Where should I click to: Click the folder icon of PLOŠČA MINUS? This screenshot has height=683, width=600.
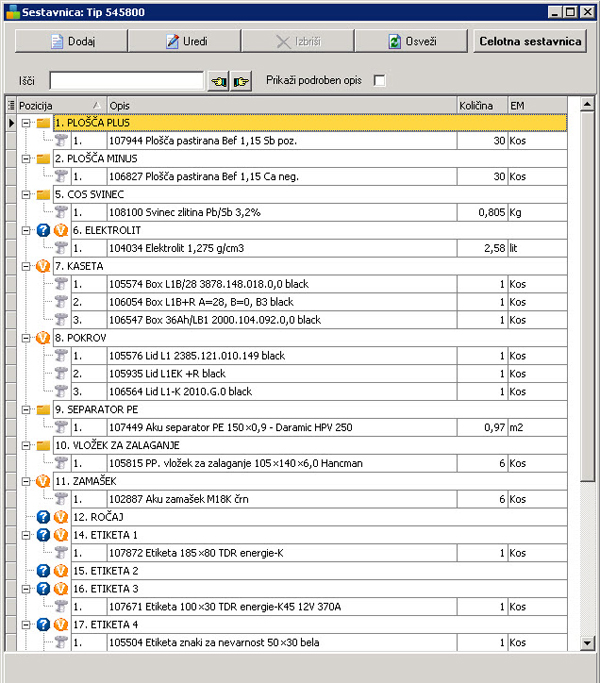point(43,159)
